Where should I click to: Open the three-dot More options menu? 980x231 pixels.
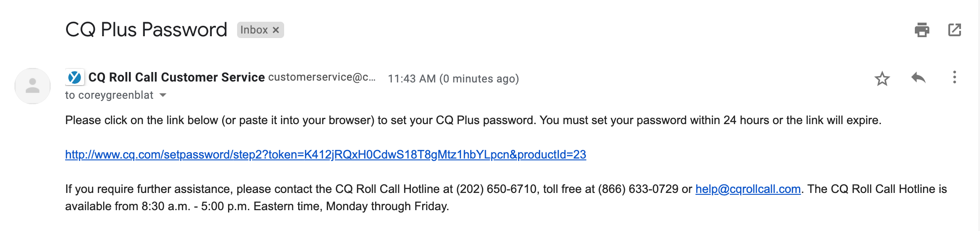click(954, 77)
